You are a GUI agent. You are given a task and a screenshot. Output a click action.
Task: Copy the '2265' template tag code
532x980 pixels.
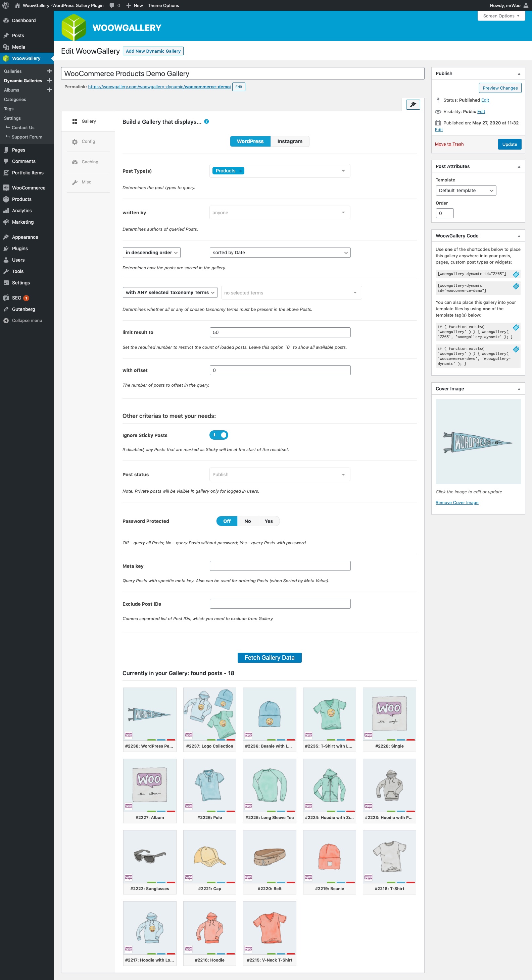pyautogui.click(x=516, y=327)
